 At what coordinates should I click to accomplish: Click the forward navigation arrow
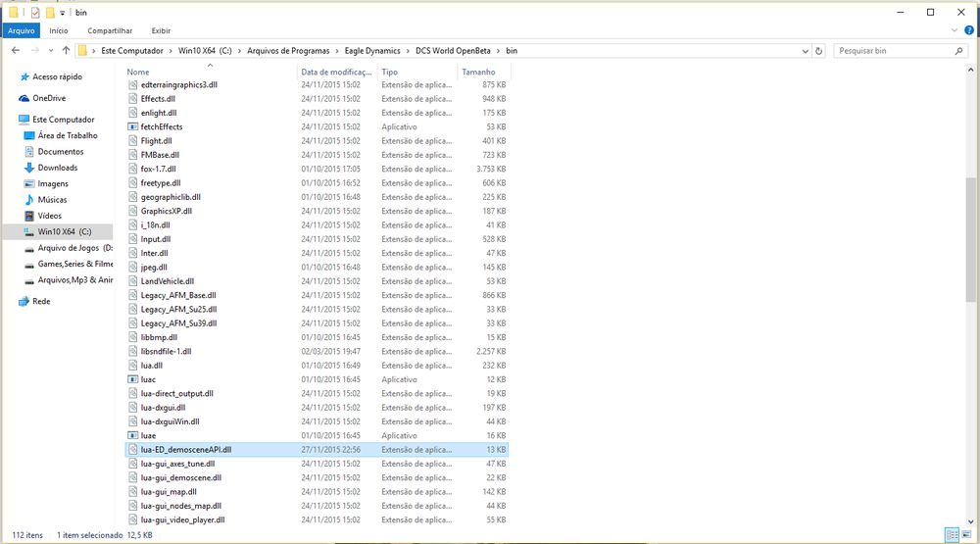click(35, 51)
